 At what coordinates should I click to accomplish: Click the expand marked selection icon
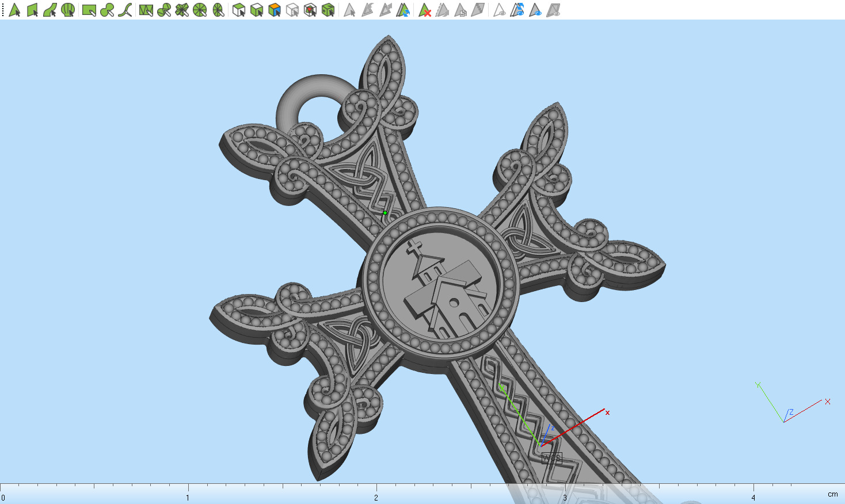tap(385, 10)
